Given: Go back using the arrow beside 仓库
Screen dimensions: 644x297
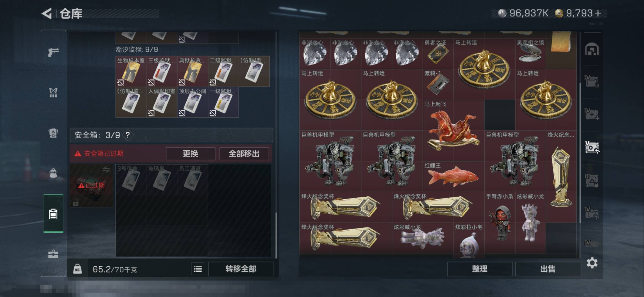Looking at the screenshot, I should point(47,13).
